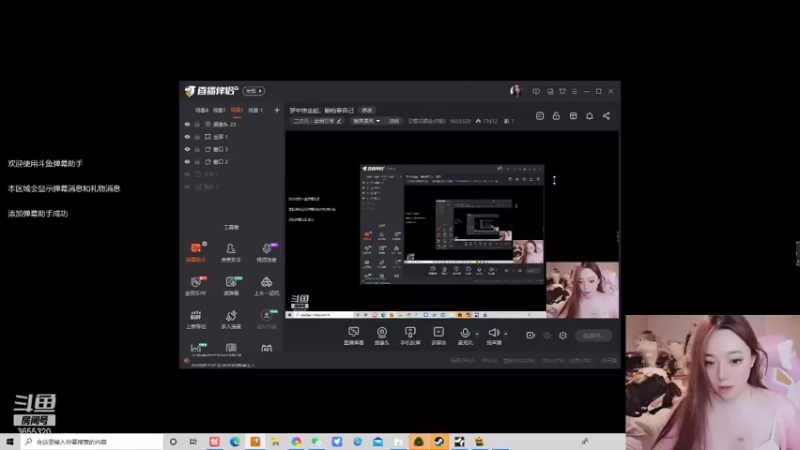This screenshot has height=450, width=800.
Task: Click the record video camera icon
Action: coord(531,335)
